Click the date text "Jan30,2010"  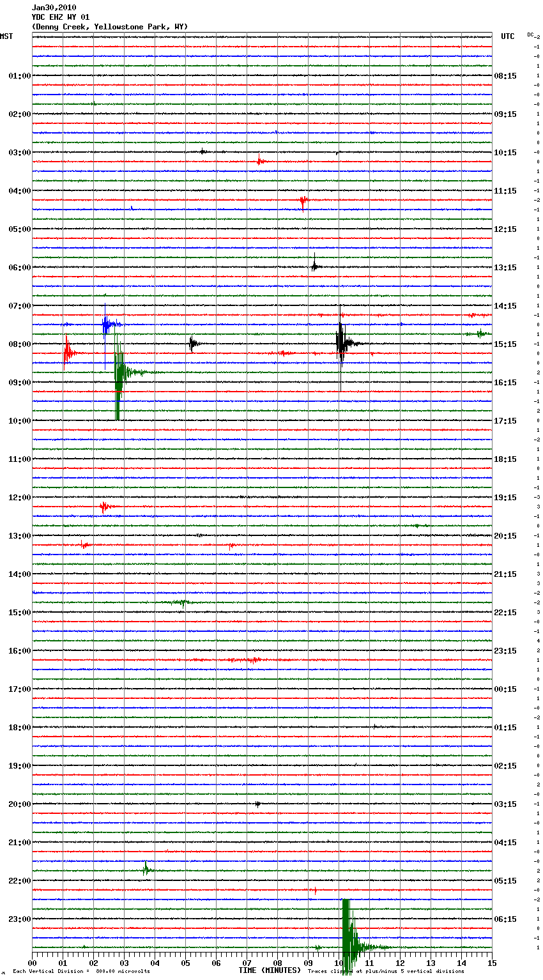pyautogui.click(x=54, y=8)
